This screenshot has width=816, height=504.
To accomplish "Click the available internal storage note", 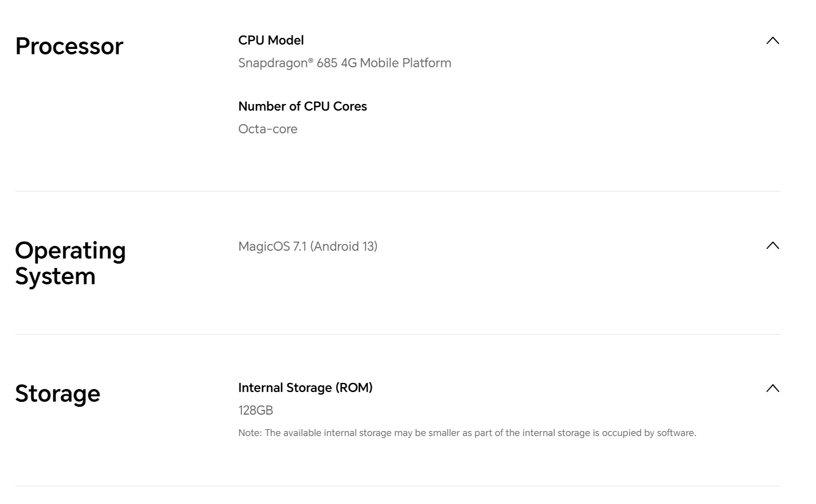I will pyautogui.click(x=466, y=433).
